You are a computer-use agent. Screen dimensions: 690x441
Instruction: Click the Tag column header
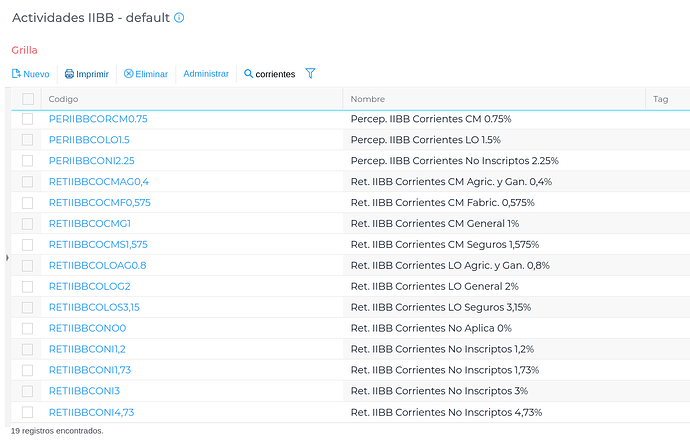pyautogui.click(x=660, y=99)
